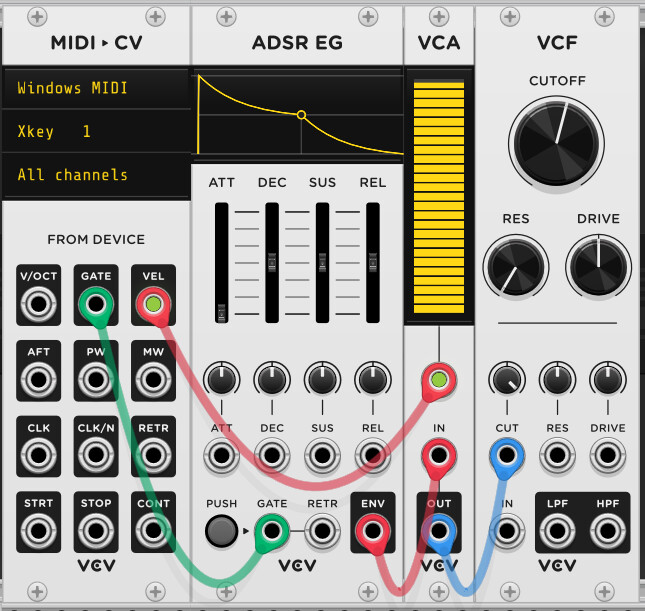Click the RETR input jack on ADSR EG
The height and width of the screenshot is (611, 645).
point(322,531)
